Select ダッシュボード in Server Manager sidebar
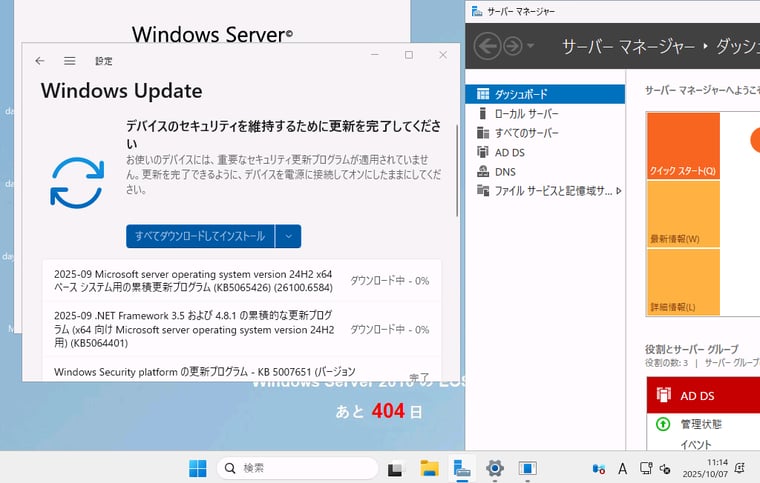Image resolution: width=760 pixels, height=483 pixels. 545,94
